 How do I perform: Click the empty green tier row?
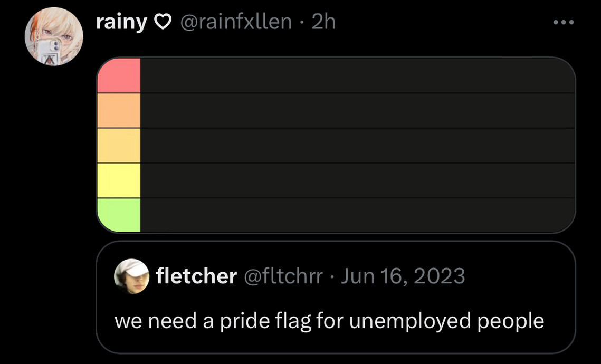358,215
